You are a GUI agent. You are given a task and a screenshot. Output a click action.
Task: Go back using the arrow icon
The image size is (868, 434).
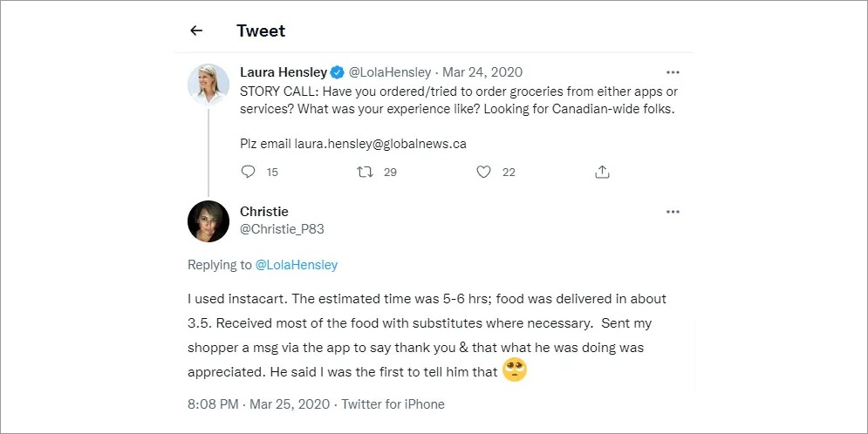coord(196,31)
